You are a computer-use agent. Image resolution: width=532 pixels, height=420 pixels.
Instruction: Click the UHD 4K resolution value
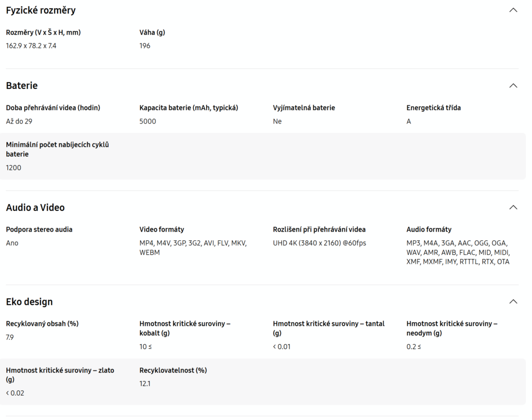pos(320,243)
